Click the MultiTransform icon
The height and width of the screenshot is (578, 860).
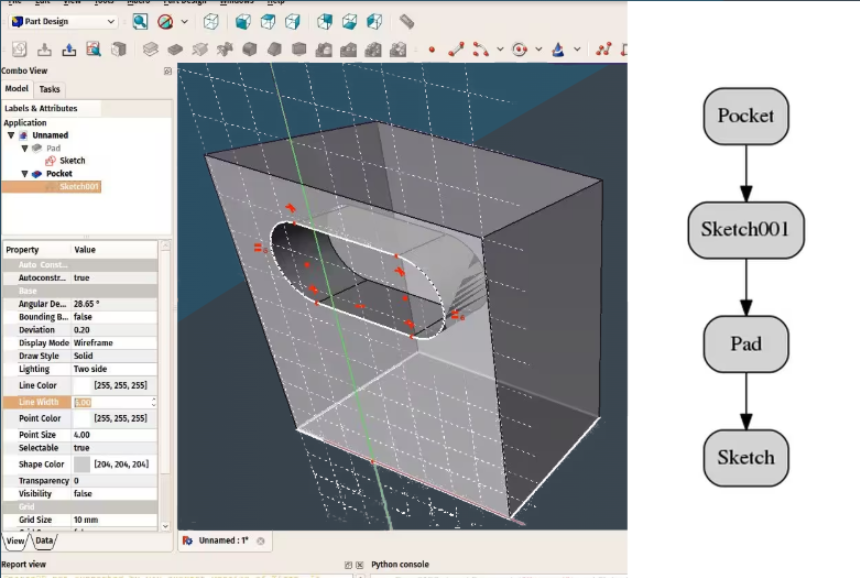398,49
